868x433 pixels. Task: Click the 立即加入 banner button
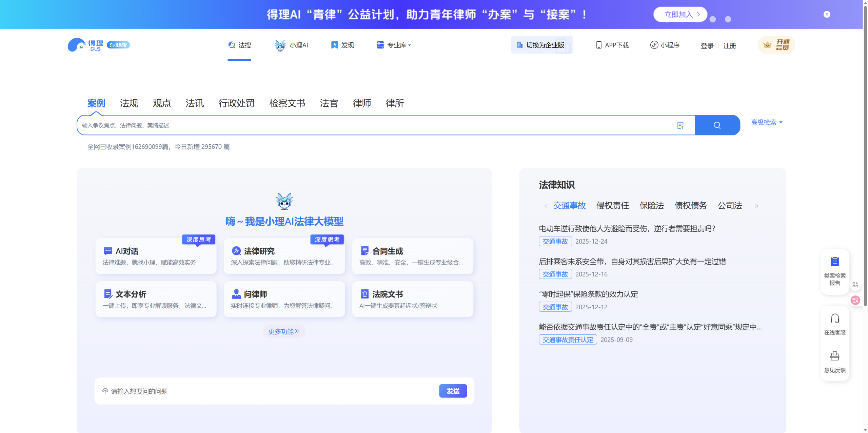pyautogui.click(x=680, y=14)
